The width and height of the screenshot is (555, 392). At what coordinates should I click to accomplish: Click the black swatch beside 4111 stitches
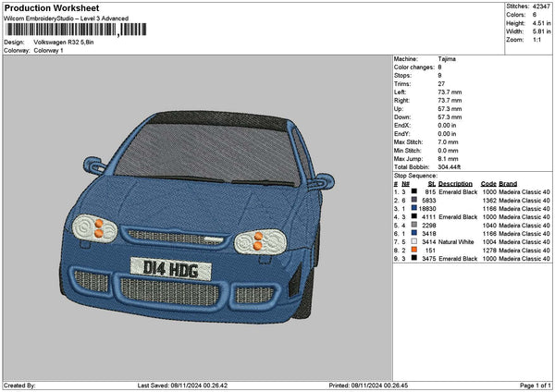[x=413, y=216]
